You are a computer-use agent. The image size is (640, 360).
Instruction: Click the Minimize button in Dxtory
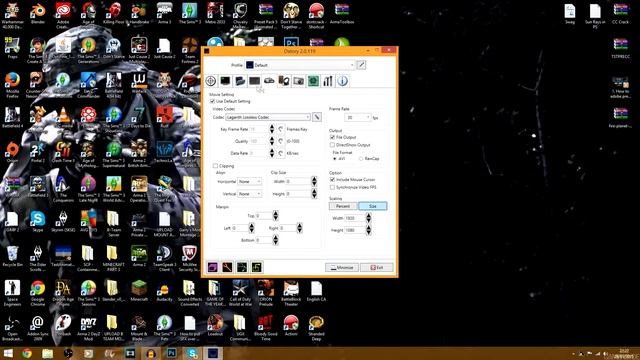[x=342, y=267]
